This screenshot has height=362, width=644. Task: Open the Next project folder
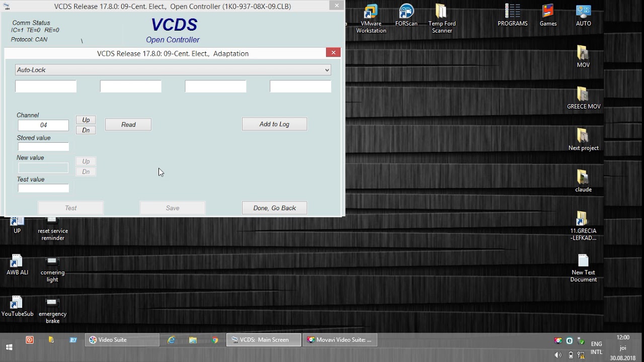[584, 139]
